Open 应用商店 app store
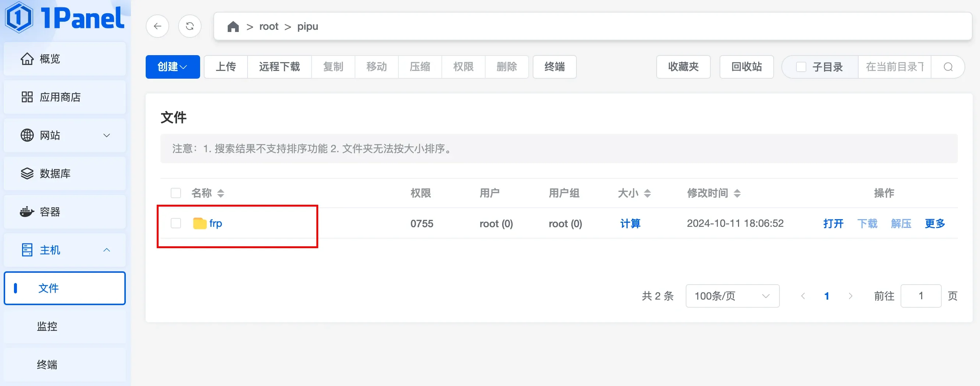 (x=65, y=97)
